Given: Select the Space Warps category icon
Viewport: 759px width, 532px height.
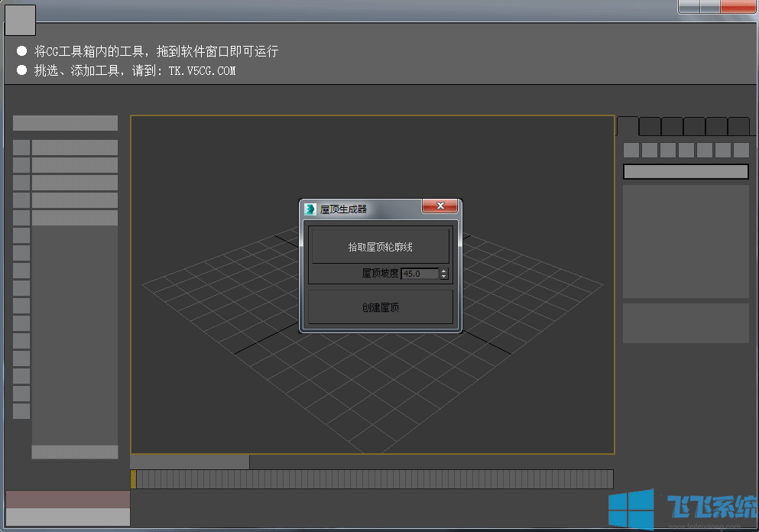Looking at the screenshot, I should pyautogui.click(x=723, y=150).
